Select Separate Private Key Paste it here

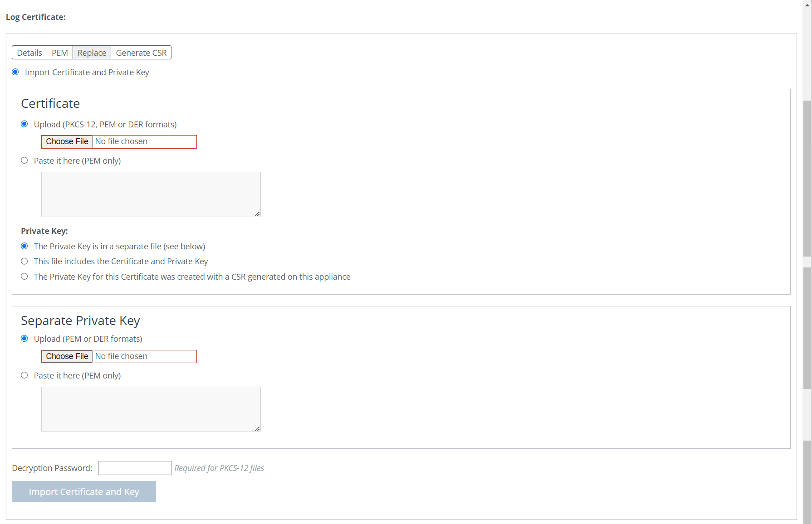pyautogui.click(x=24, y=375)
